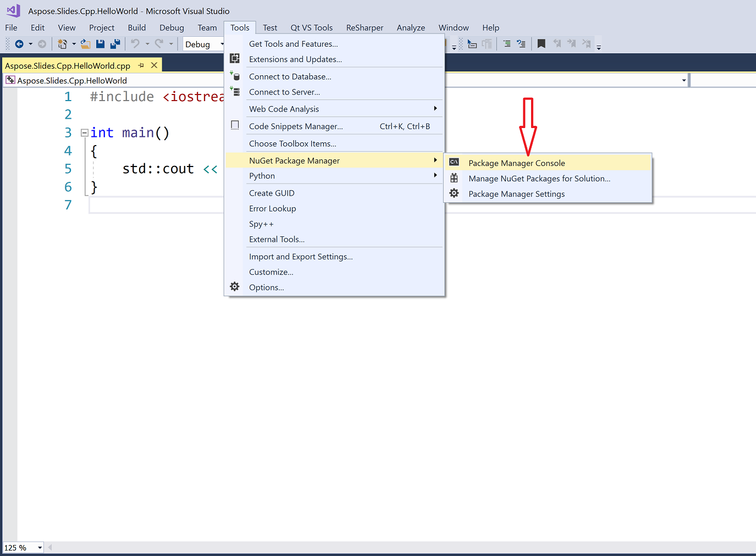Click the member list pointer toolbar icon
756x556 pixels.
pyautogui.click(x=472, y=44)
